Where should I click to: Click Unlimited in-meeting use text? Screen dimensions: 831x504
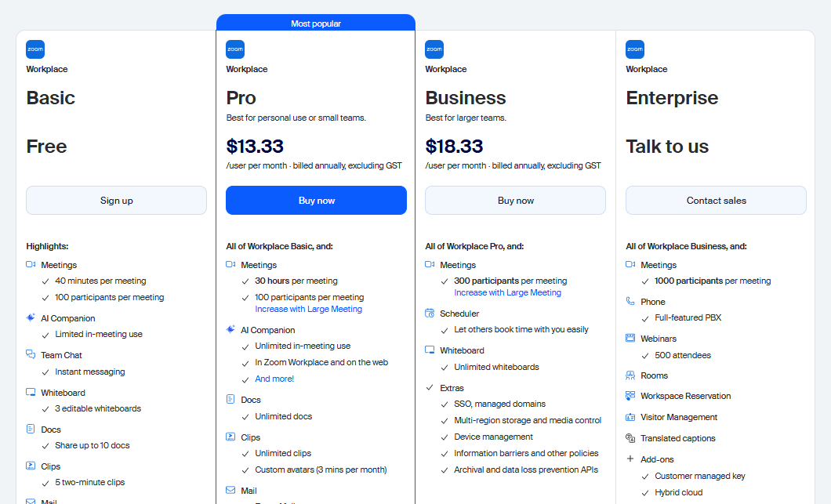tap(303, 346)
